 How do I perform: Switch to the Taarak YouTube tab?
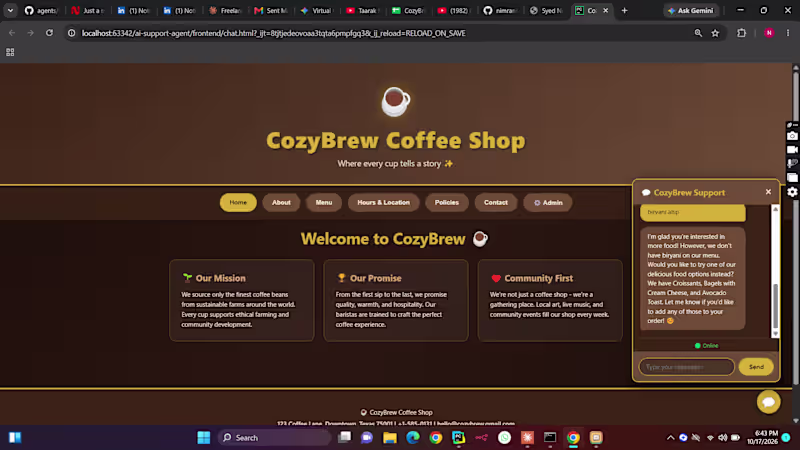point(363,10)
